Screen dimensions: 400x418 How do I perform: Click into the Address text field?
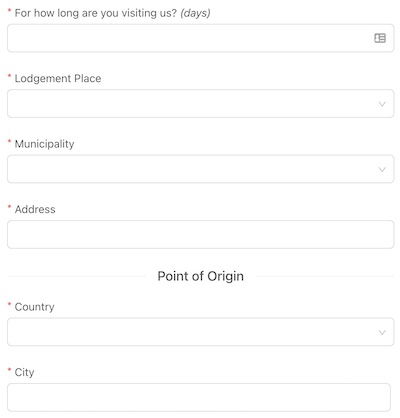pyautogui.click(x=200, y=234)
